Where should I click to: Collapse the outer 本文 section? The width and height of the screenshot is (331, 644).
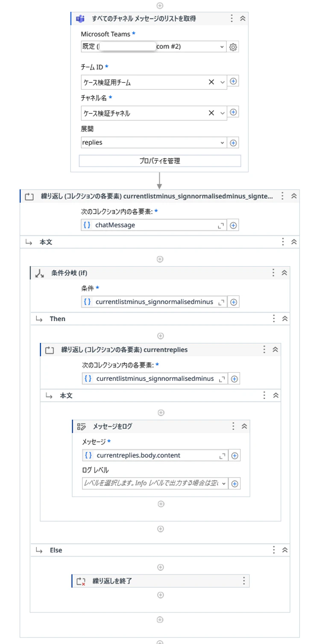coord(294,242)
